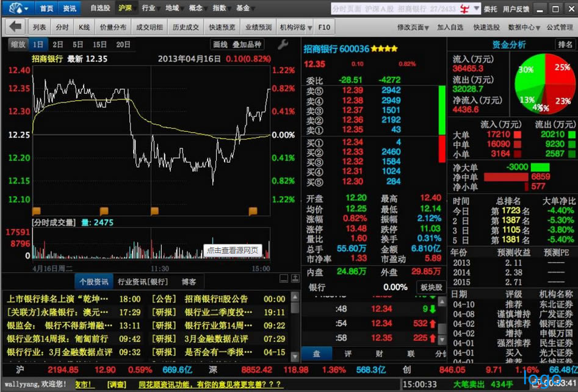Maximize the news panel with upload-style icon

tap(294, 279)
